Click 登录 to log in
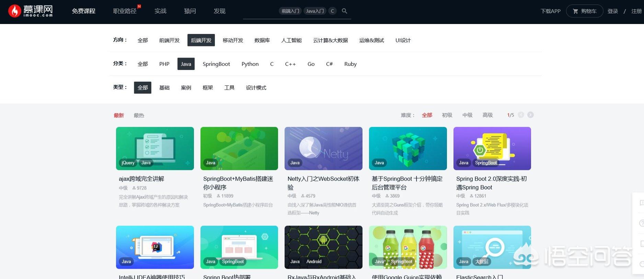 613,11
